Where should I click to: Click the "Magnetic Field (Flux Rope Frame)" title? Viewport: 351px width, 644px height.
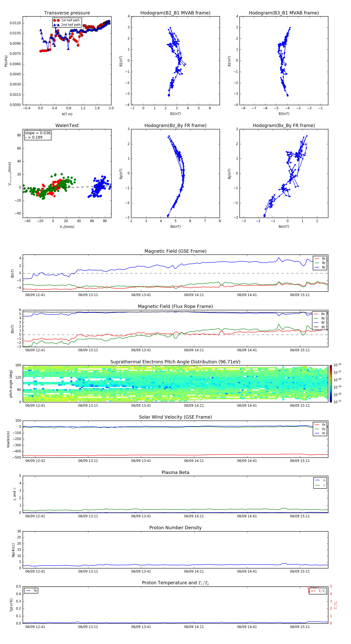[x=175, y=307]
